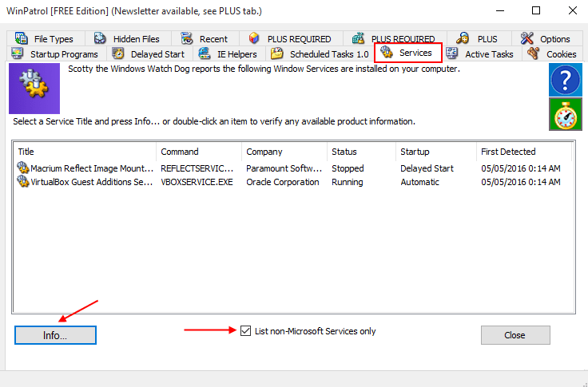Click the gear icon beside VirtualBox Guest Additions
The height and width of the screenshot is (387, 588).
click(23, 182)
